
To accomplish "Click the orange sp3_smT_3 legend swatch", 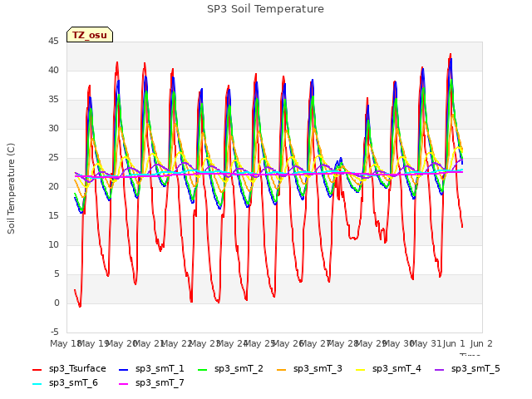I will pos(282,369).
